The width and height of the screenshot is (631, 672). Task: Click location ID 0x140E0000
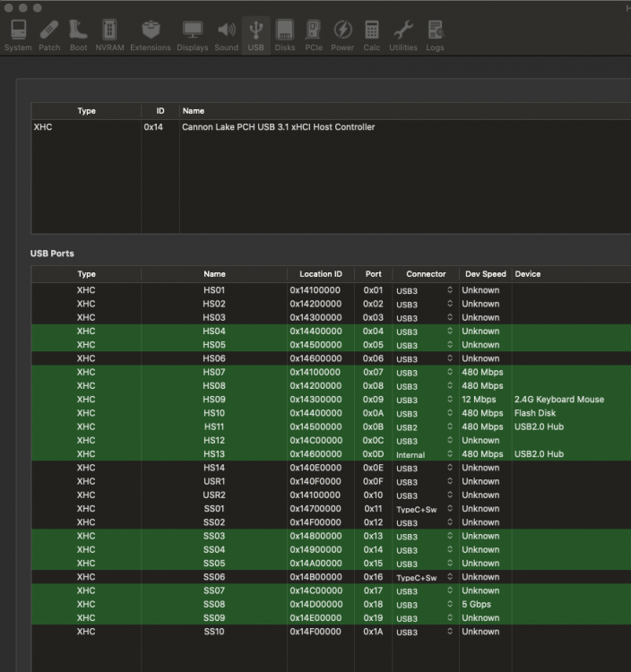pos(315,468)
